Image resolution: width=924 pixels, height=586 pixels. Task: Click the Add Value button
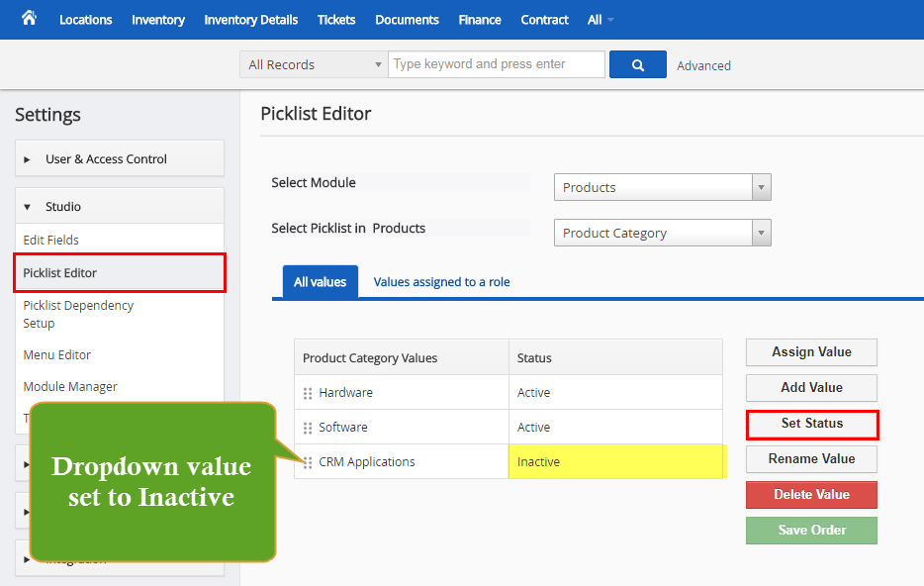[811, 387]
